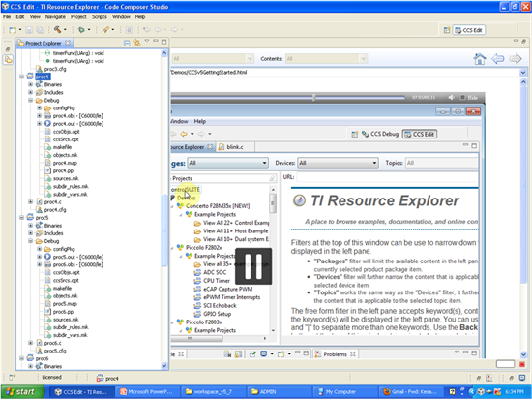Expand Binaries under proc4

click(x=31, y=84)
